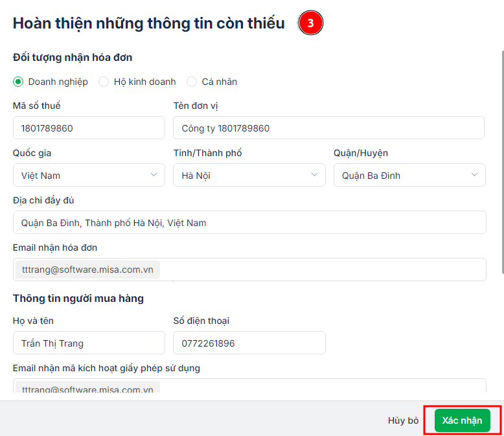Select the Cá nhân radio option

(192, 82)
